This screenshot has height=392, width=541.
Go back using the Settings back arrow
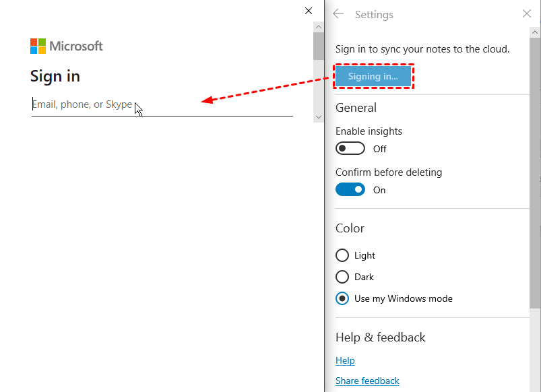[x=338, y=14]
